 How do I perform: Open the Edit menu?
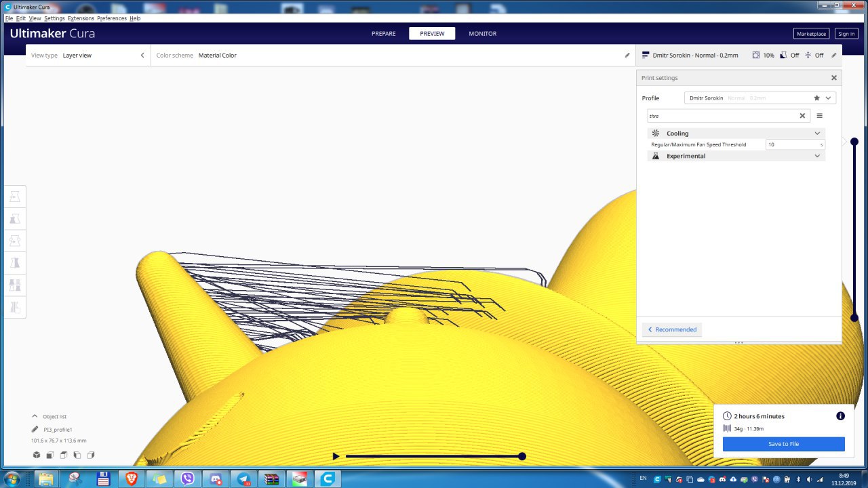(21, 18)
